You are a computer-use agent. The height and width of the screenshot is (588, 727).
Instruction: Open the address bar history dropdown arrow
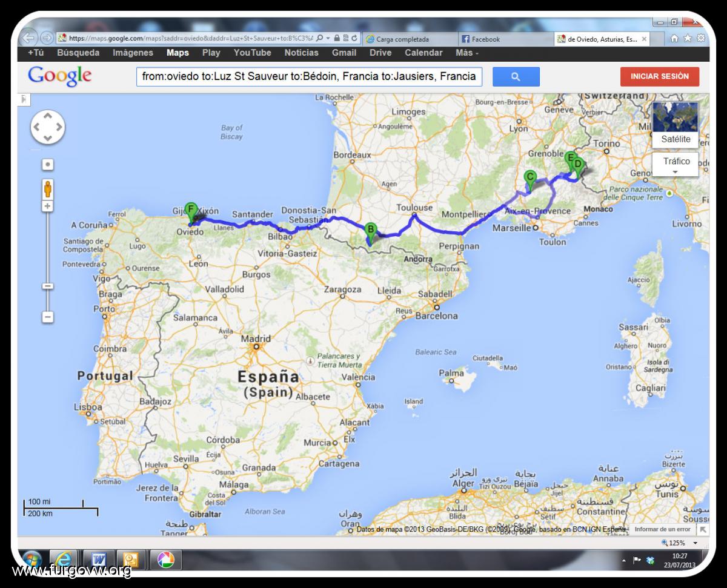click(328, 39)
